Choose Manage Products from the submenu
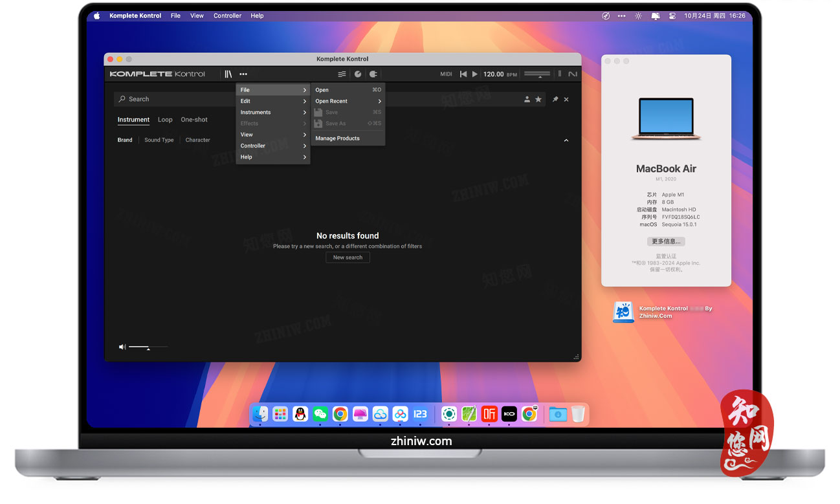Viewport: 840px width, 504px height. 348,138
